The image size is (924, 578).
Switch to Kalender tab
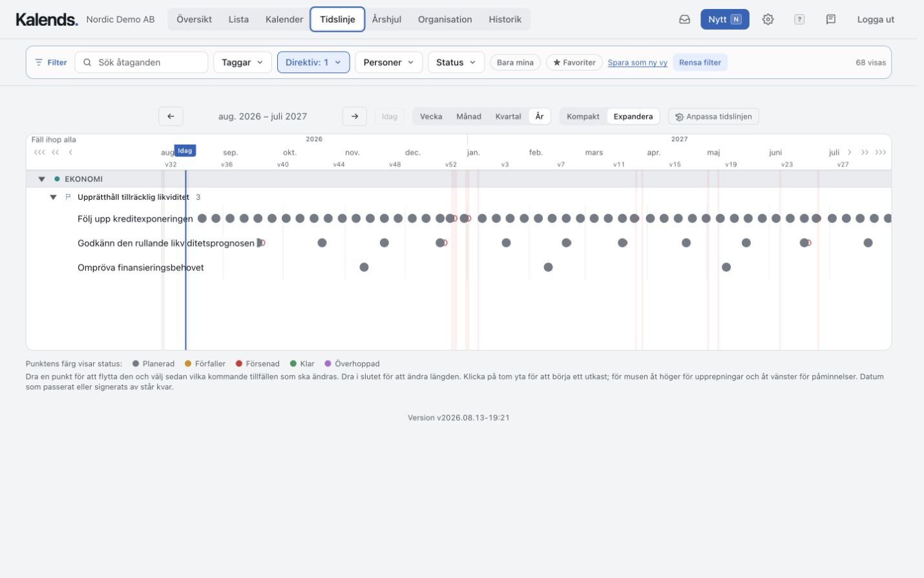point(284,19)
